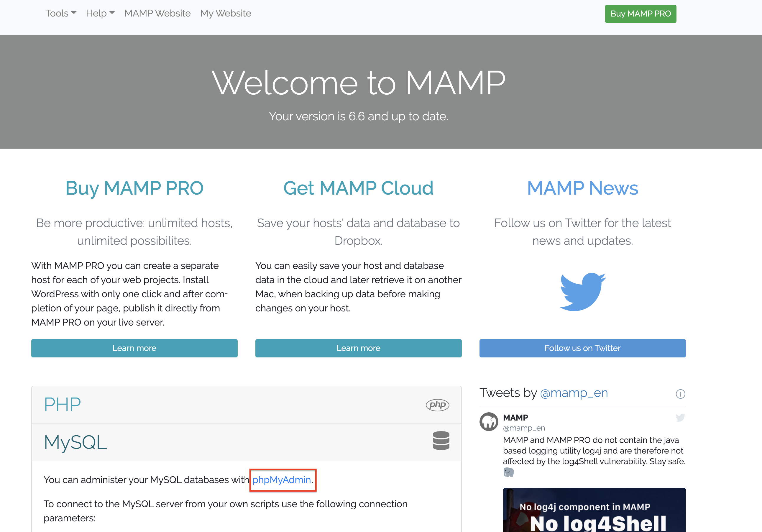Collapse the MySQL section header
Screen dimensions: 762x532
click(x=246, y=442)
